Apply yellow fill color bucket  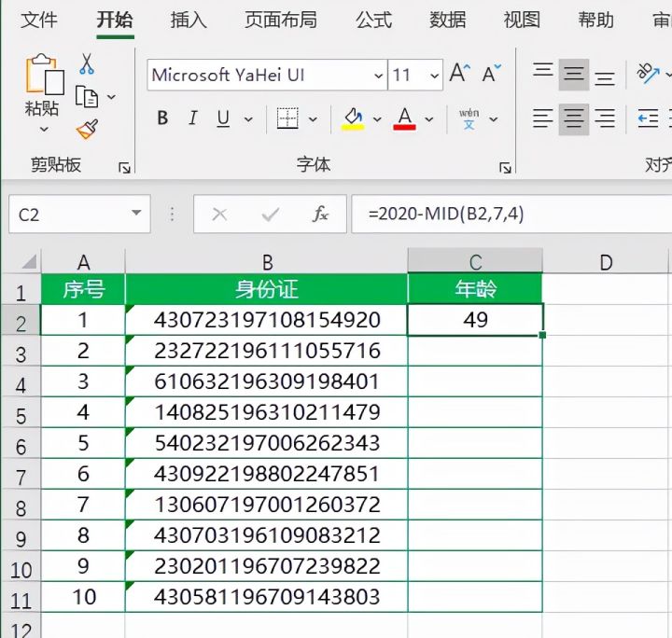click(x=353, y=118)
